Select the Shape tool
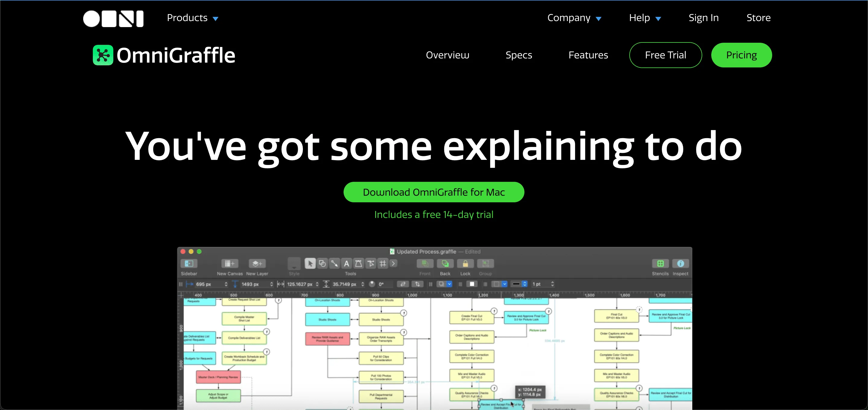The height and width of the screenshot is (410, 868). pyautogui.click(x=322, y=263)
